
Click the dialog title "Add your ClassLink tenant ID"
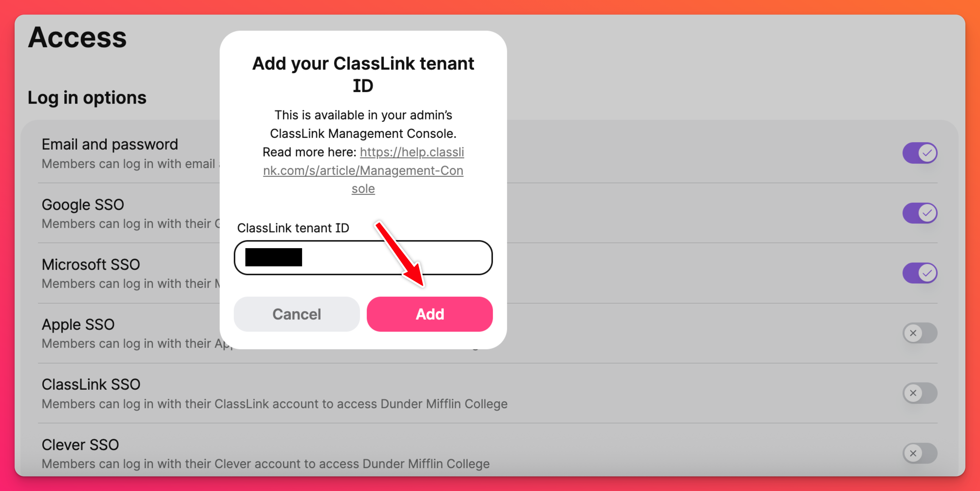click(363, 74)
